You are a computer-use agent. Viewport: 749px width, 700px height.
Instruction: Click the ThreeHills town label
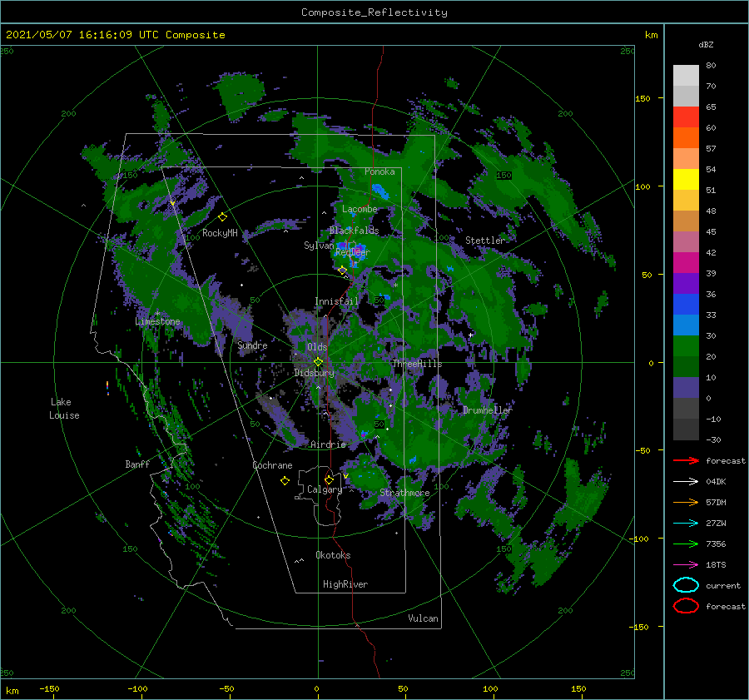pos(417,364)
